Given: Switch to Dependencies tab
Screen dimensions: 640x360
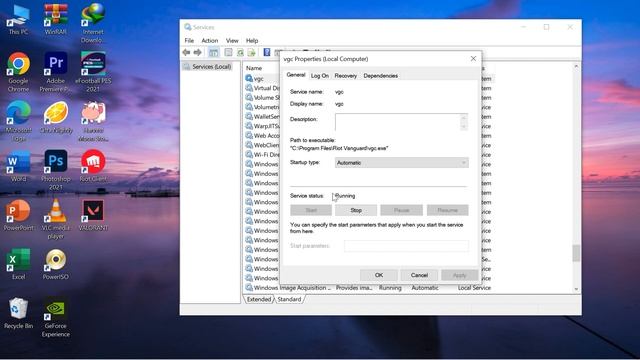Looking at the screenshot, I should (x=380, y=76).
